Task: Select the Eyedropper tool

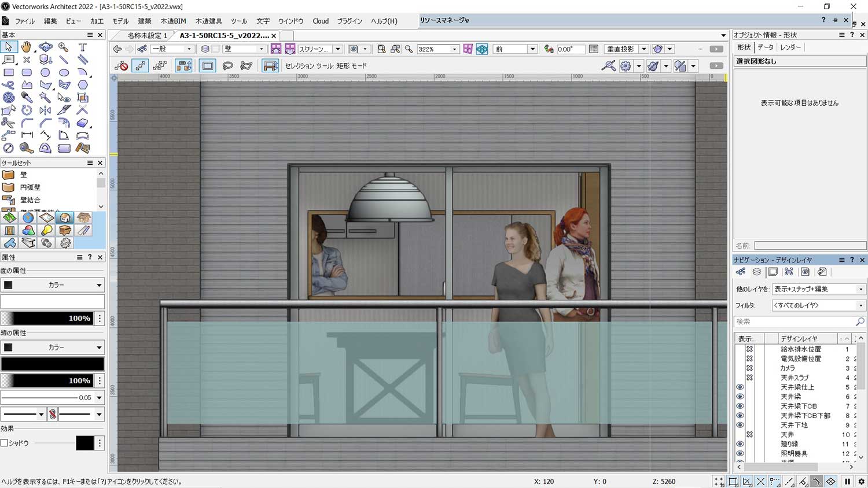Action: click(26, 97)
